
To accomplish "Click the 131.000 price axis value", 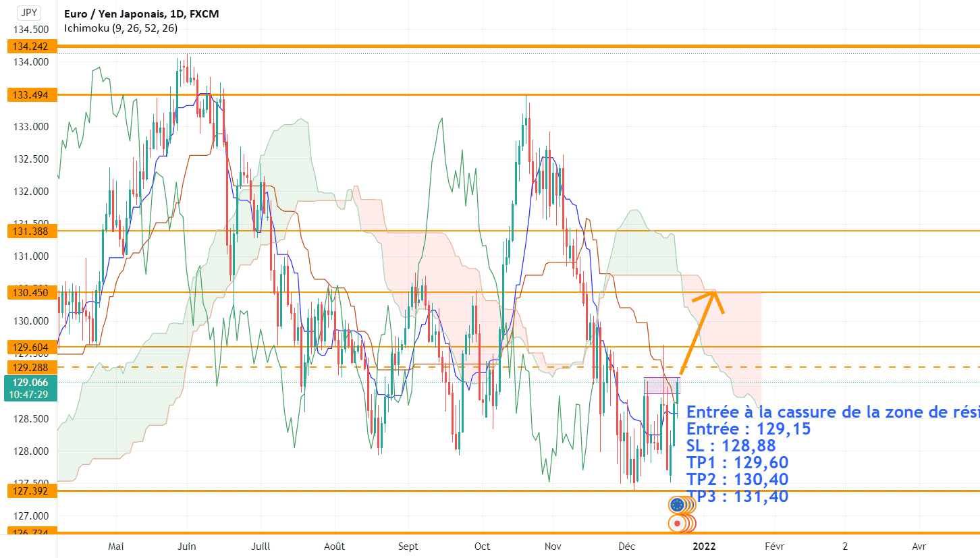I will point(31,256).
